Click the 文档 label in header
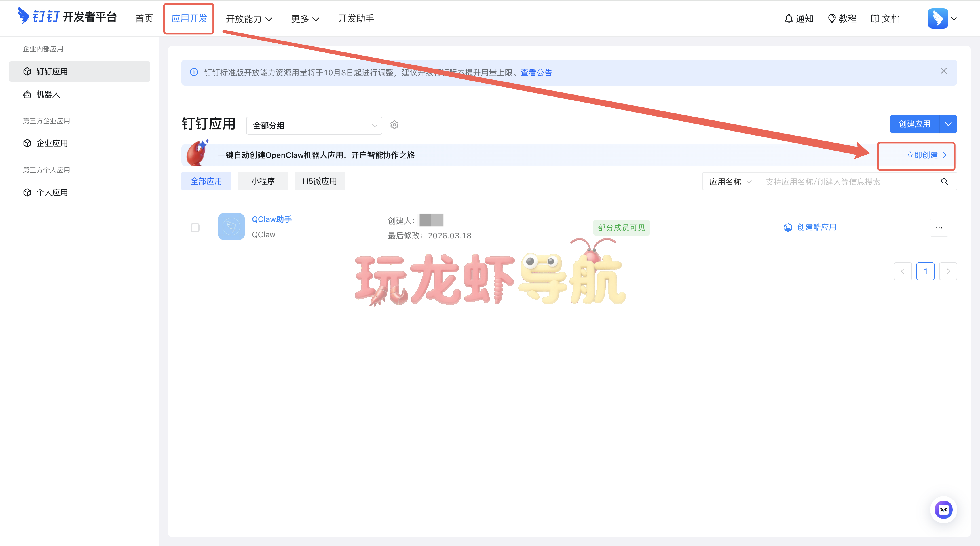This screenshot has width=980, height=546. (891, 18)
